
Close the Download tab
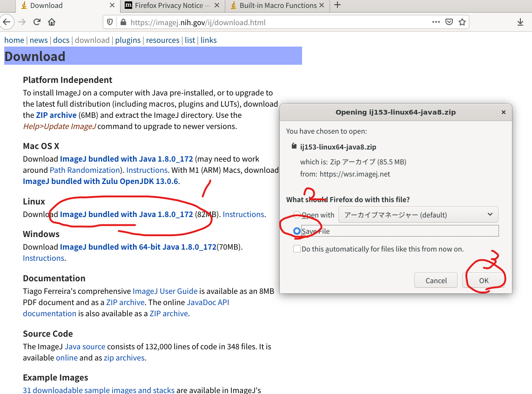(112, 6)
